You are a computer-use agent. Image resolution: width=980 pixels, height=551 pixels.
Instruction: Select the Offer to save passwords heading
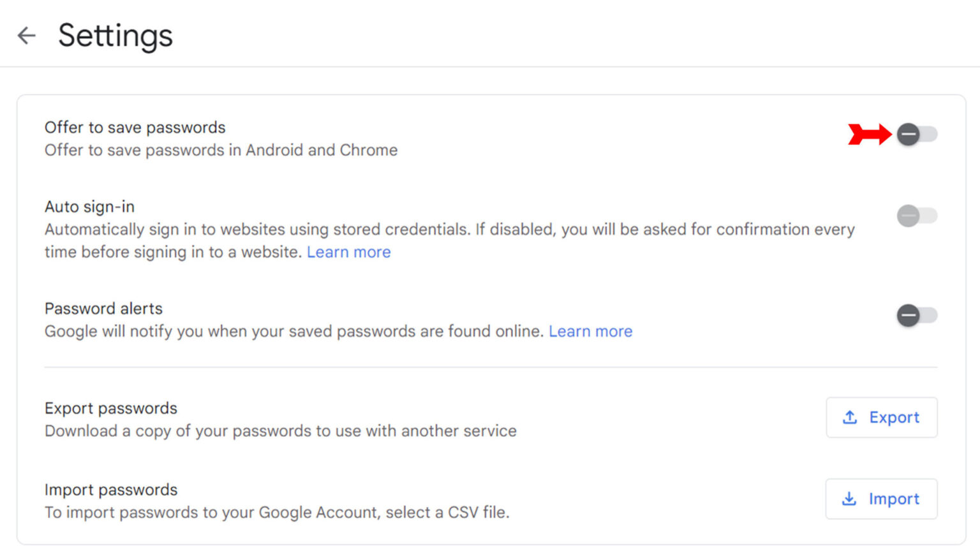[135, 127]
